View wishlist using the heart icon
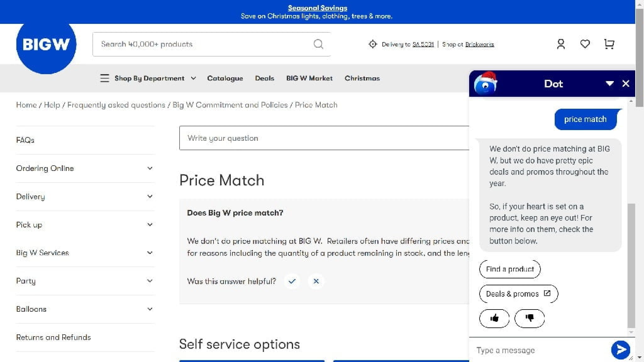644x362 pixels. pyautogui.click(x=585, y=44)
